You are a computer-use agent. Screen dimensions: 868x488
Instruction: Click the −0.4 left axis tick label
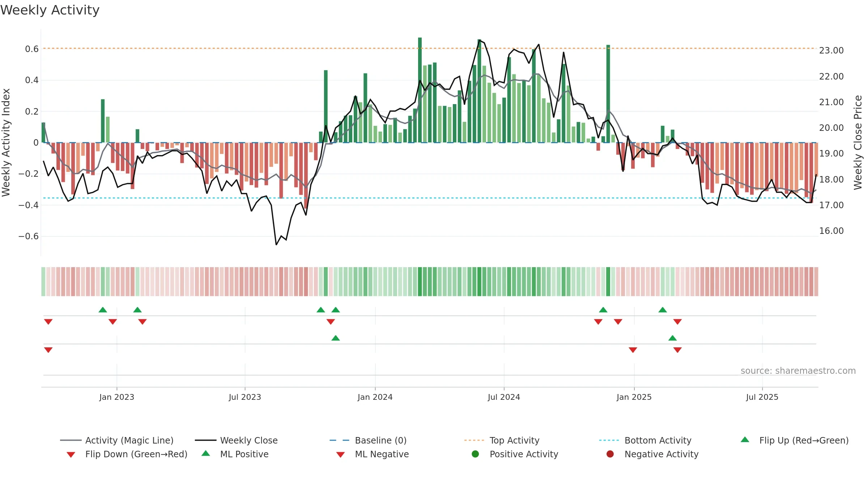[28, 205]
